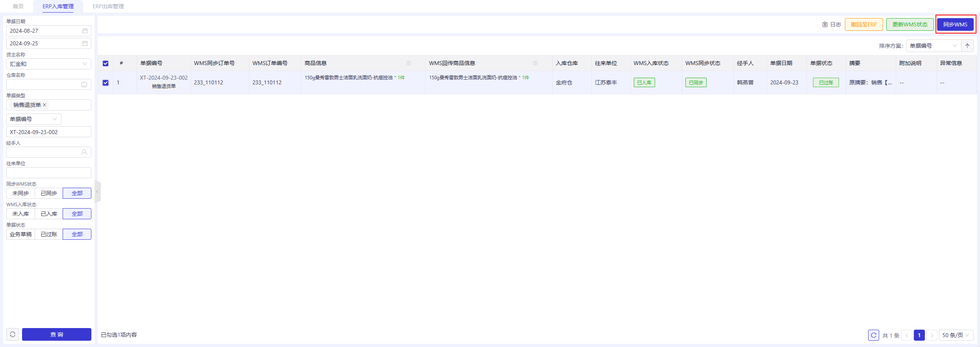Click the 经手人 input field
The height and width of the screenshot is (347, 980).
49,152
